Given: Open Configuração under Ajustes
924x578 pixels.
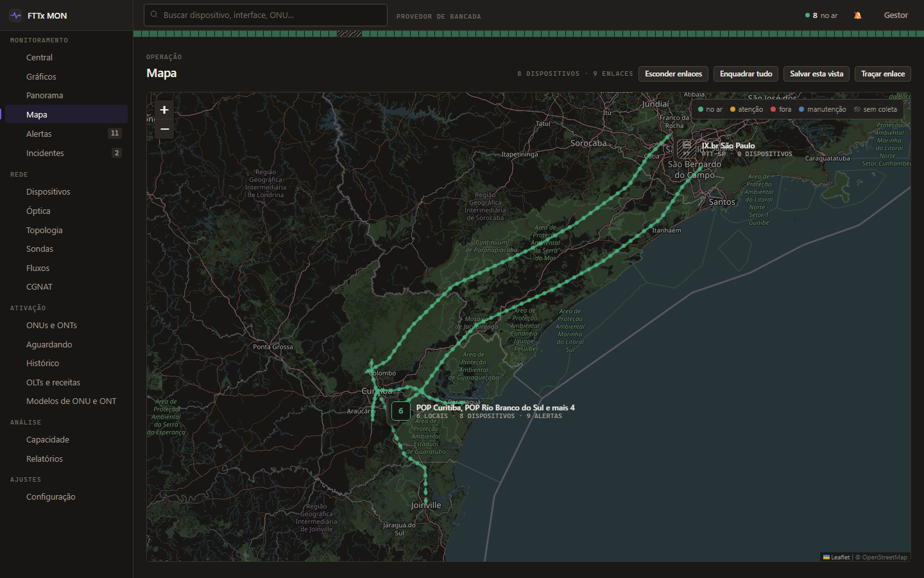Looking at the screenshot, I should click(x=66, y=496).
